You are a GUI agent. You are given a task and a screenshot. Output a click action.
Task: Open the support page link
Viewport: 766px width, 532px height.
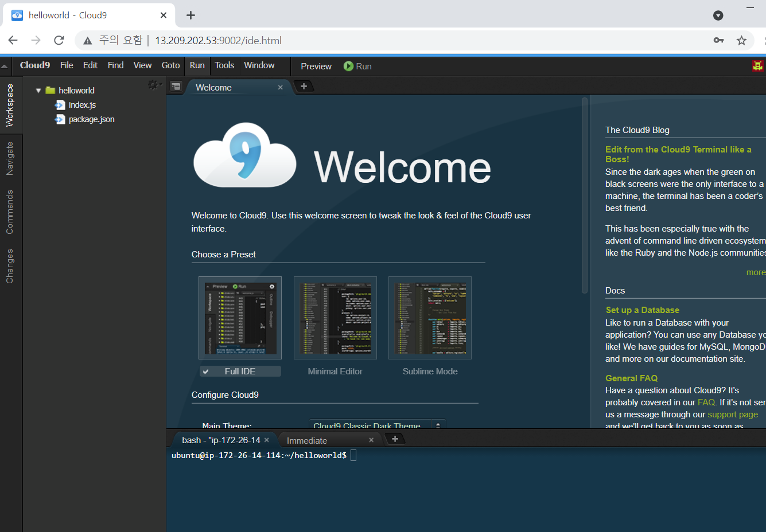733,414
